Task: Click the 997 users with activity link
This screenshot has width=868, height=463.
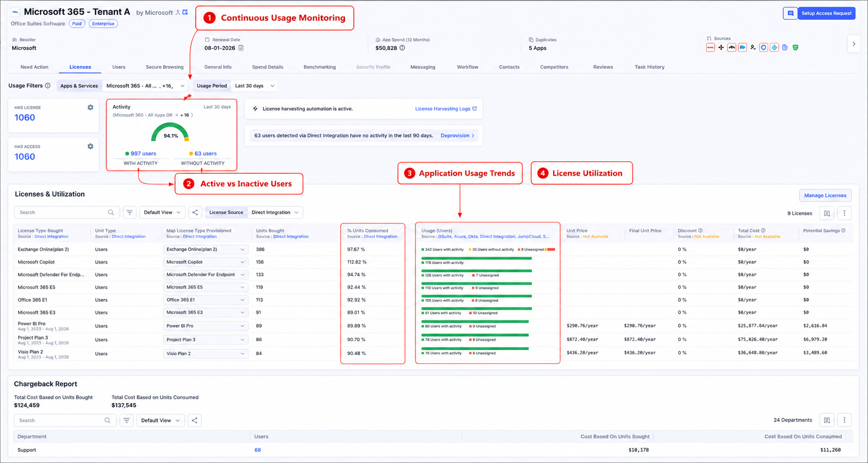Action: click(143, 154)
